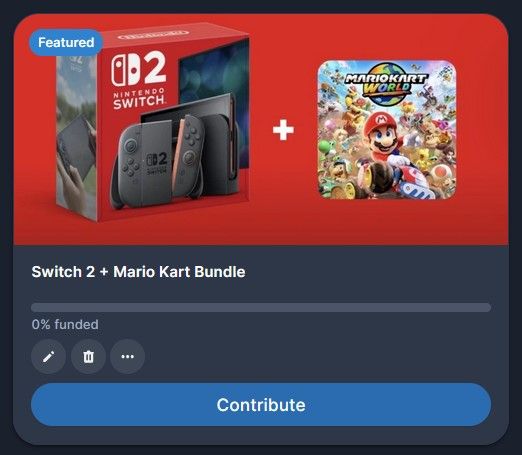Click the funding progress bar
The height and width of the screenshot is (455, 522).
tap(261, 307)
